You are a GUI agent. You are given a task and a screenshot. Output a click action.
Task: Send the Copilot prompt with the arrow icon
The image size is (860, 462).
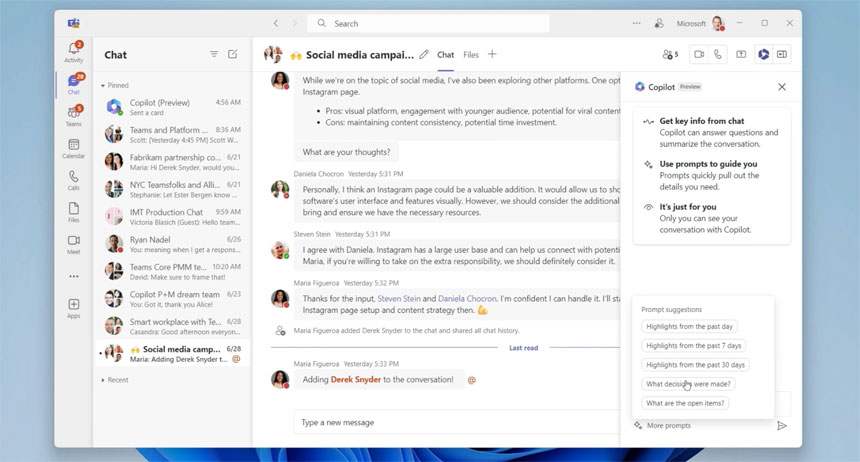(x=782, y=426)
